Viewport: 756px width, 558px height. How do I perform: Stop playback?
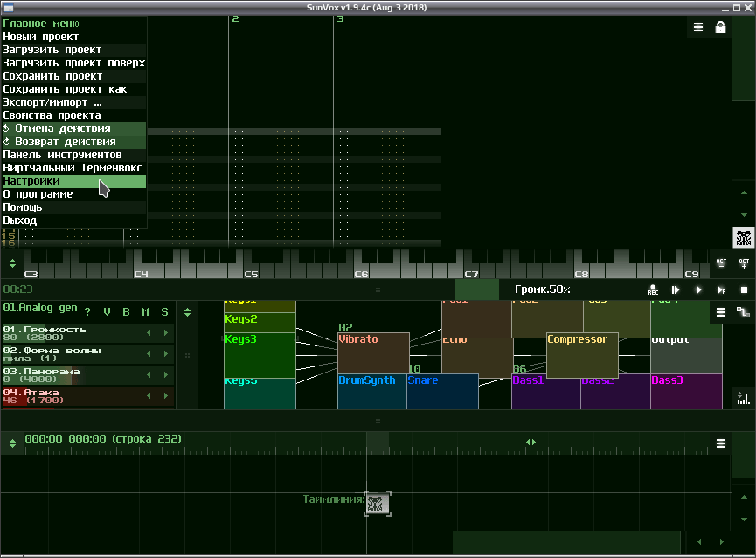tap(744, 289)
